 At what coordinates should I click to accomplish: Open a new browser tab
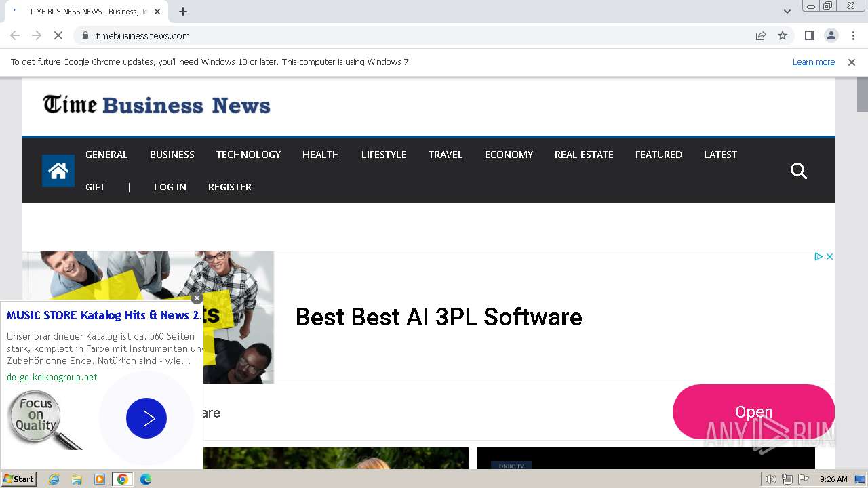point(183,12)
